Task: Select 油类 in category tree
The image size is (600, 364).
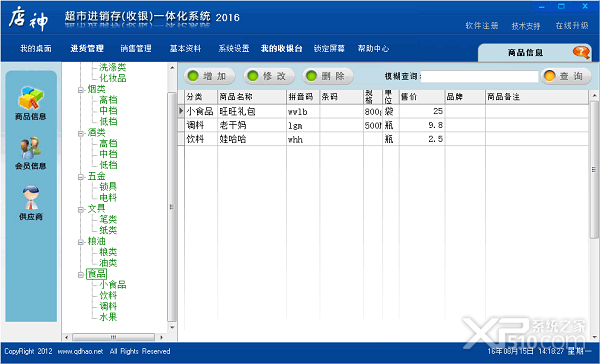Action: tap(108, 263)
